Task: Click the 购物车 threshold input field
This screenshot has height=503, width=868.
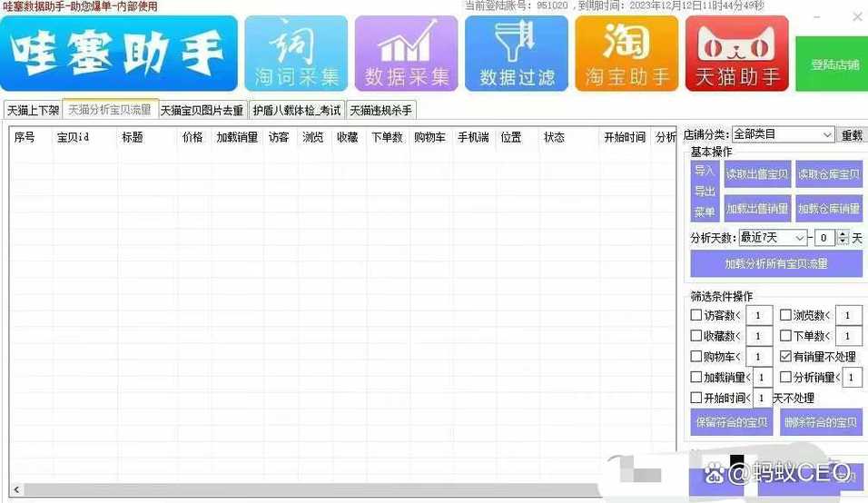Action: point(759,357)
